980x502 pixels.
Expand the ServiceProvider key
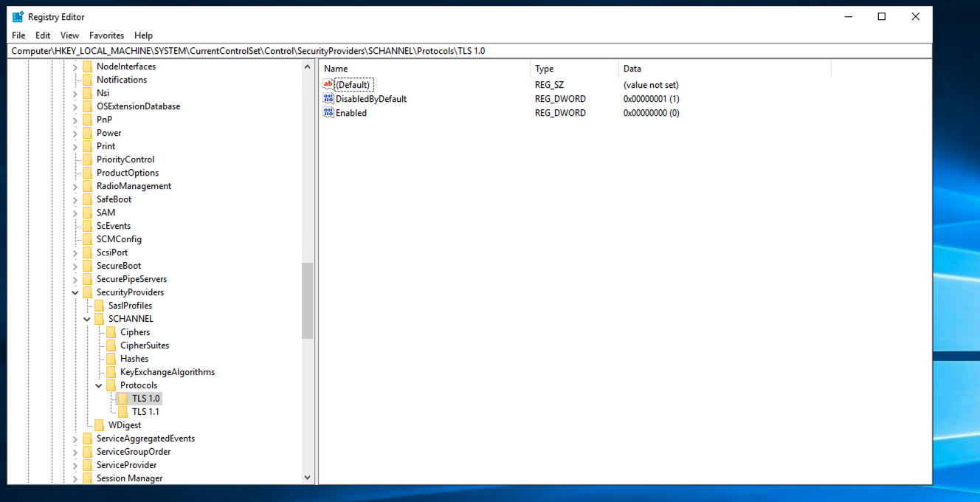coord(75,466)
